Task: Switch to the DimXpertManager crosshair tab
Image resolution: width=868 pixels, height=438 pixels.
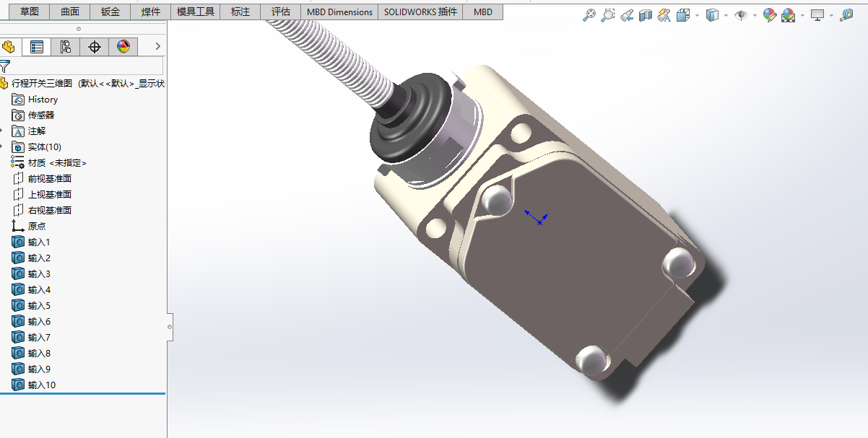Action: click(x=95, y=47)
